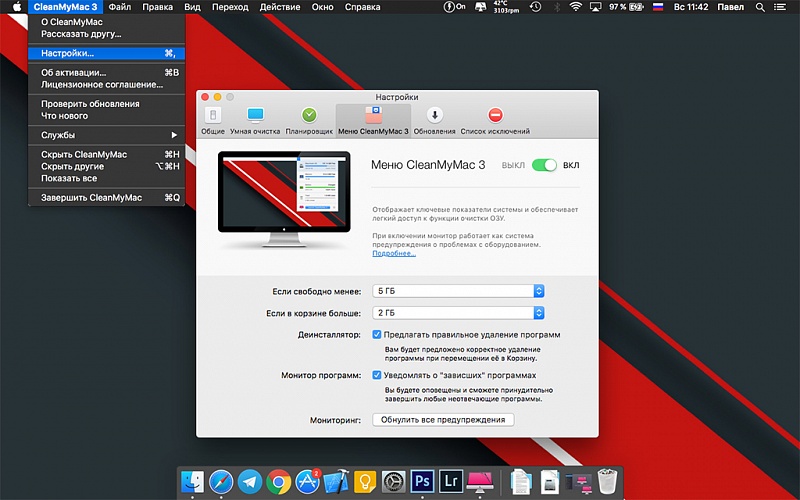Click the CleanMyMac icon in the dock
The image size is (800, 500).
click(479, 481)
